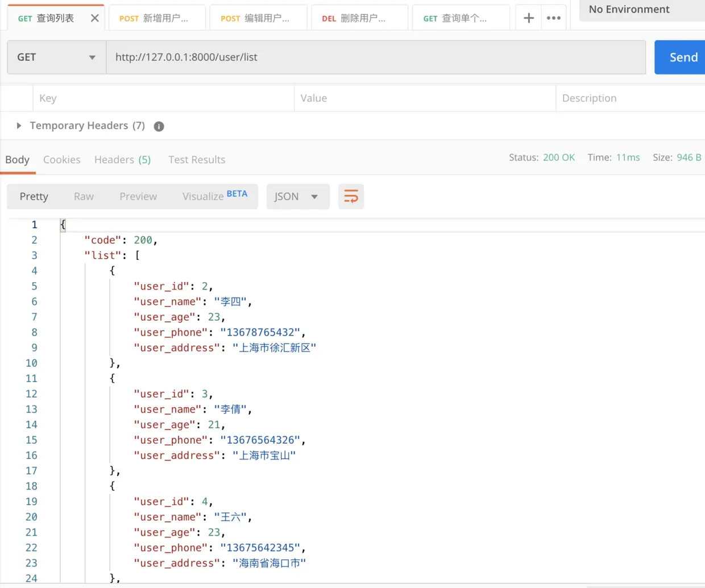The image size is (705, 588).
Task: Click the "list": [ line
Action: pos(112,256)
